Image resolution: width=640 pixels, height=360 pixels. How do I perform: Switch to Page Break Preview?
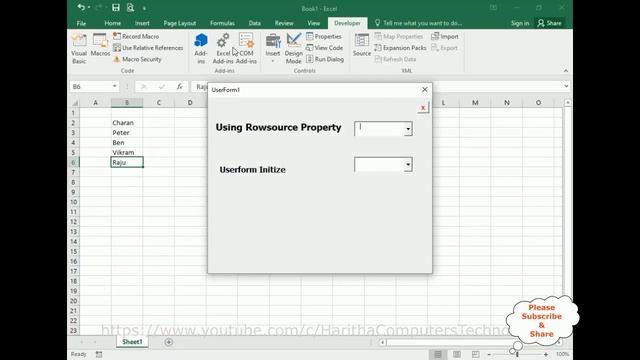[476, 354]
